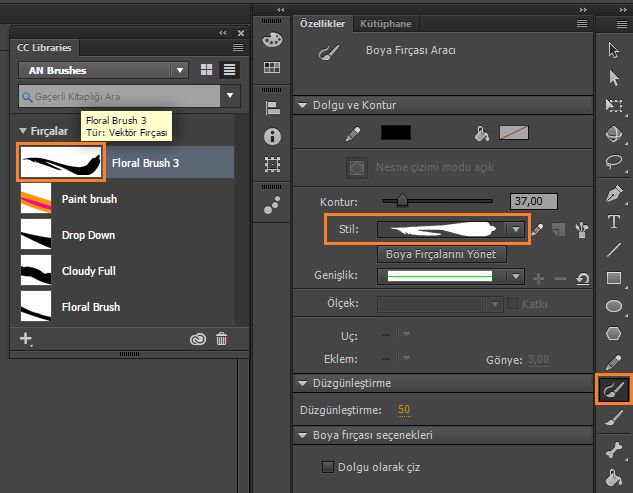The image size is (633, 493).
Task: Open the Ölçek dropdown
Action: click(440, 304)
